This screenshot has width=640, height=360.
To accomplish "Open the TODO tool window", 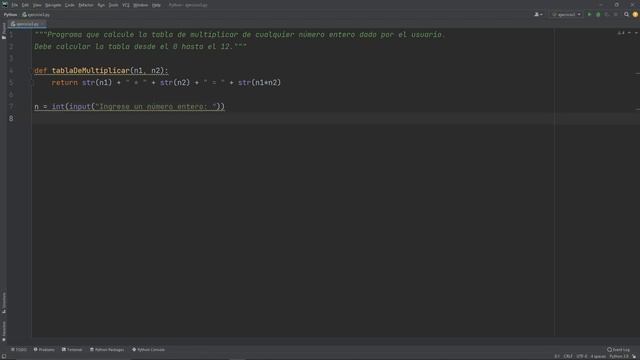I will (19, 350).
